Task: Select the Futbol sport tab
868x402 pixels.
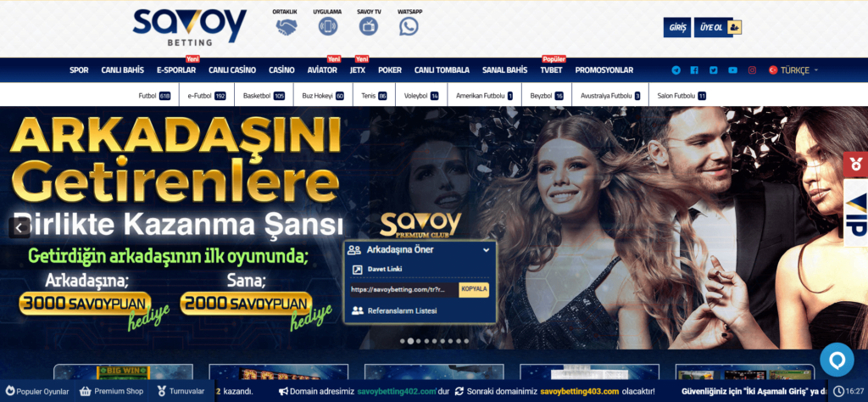Action: 154,96
